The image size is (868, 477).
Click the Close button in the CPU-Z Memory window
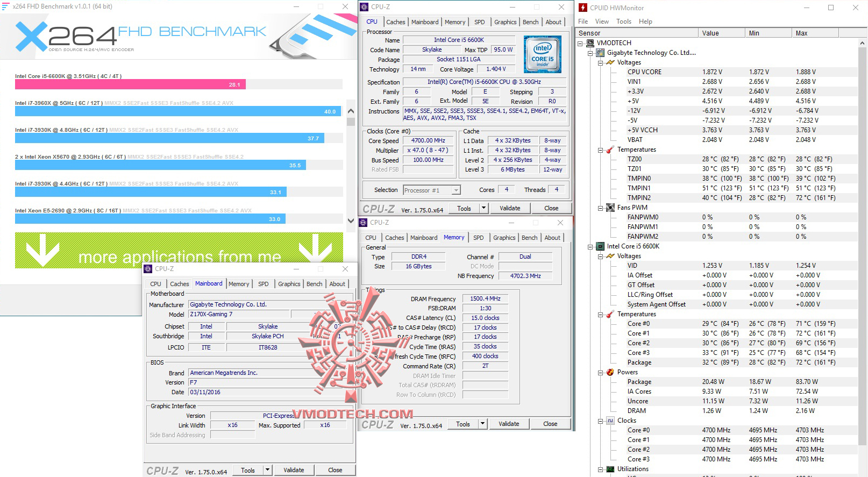[550, 424]
